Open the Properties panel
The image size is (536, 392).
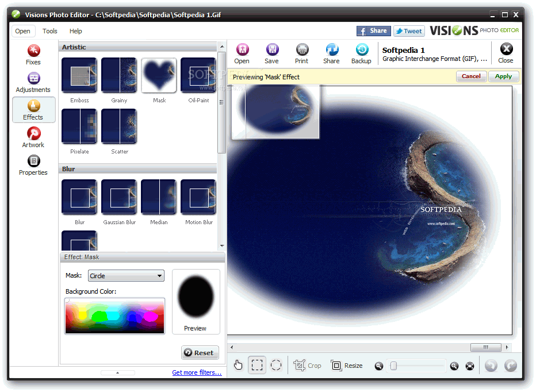[x=33, y=166]
